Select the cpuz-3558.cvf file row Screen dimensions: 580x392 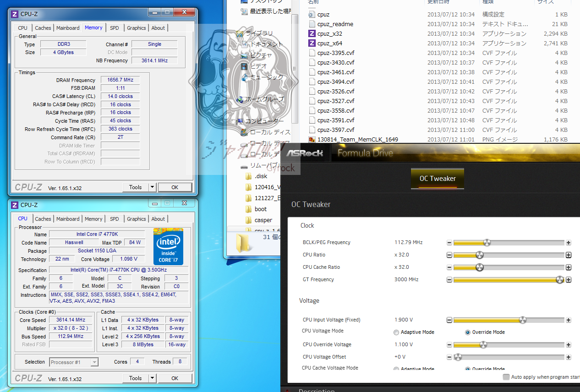(x=438, y=110)
